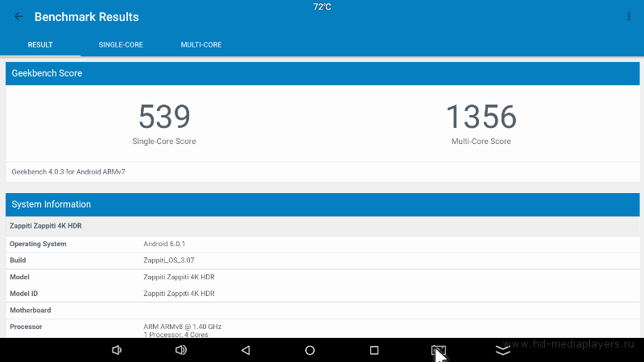
Task: Select the Zappiti_OS_3.07 build value
Action: 169,260
